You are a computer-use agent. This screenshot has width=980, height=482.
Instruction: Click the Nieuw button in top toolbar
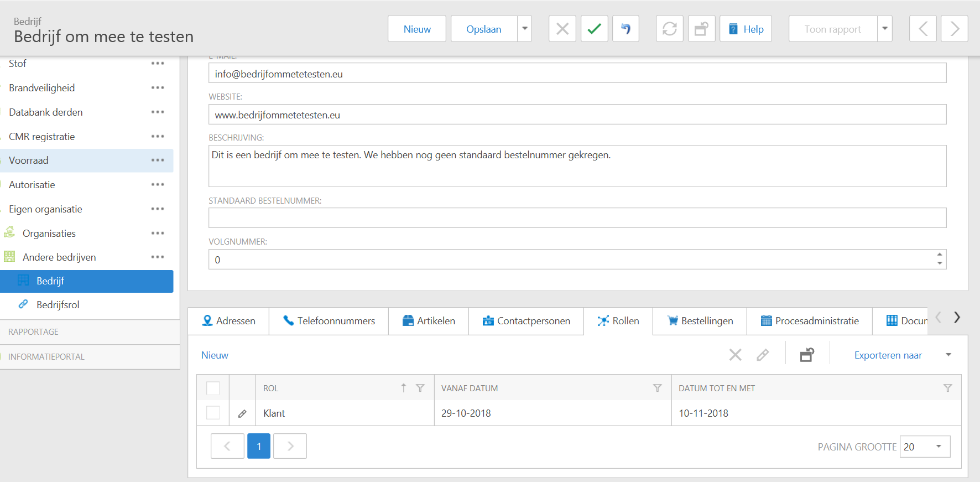click(417, 29)
